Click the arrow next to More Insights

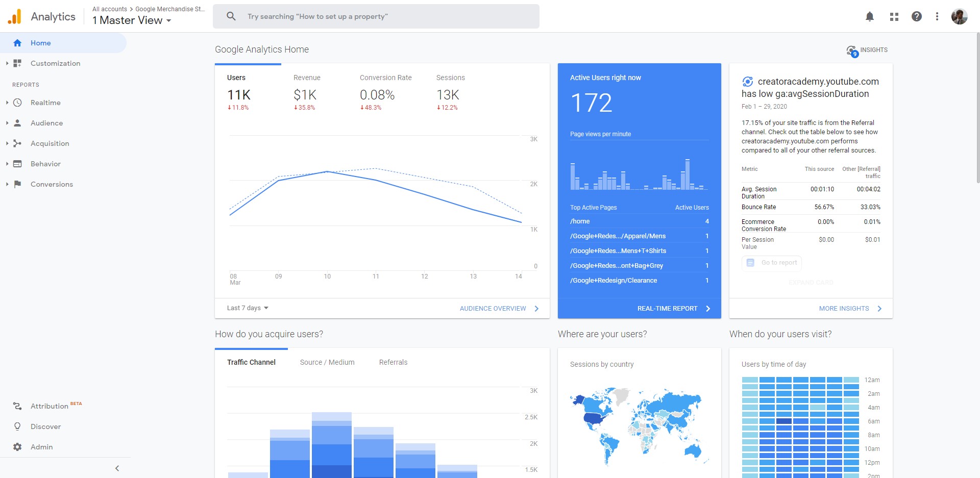pos(879,309)
